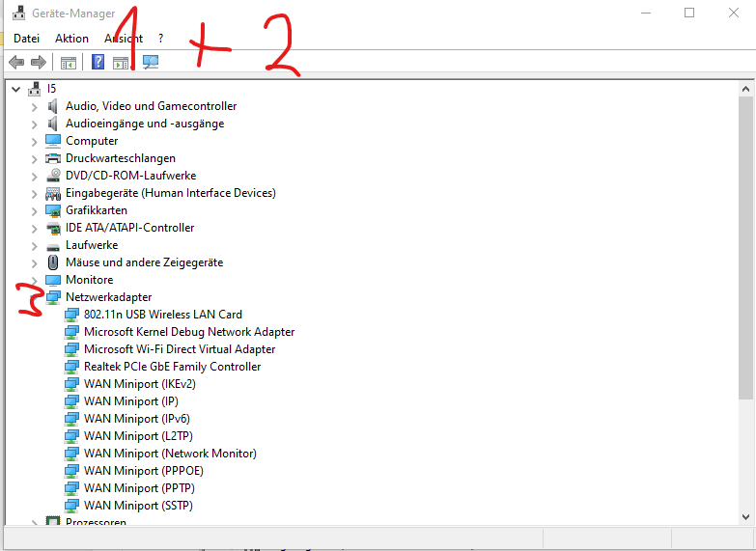Open the ? help menu
This screenshot has height=551, width=756.
click(160, 39)
